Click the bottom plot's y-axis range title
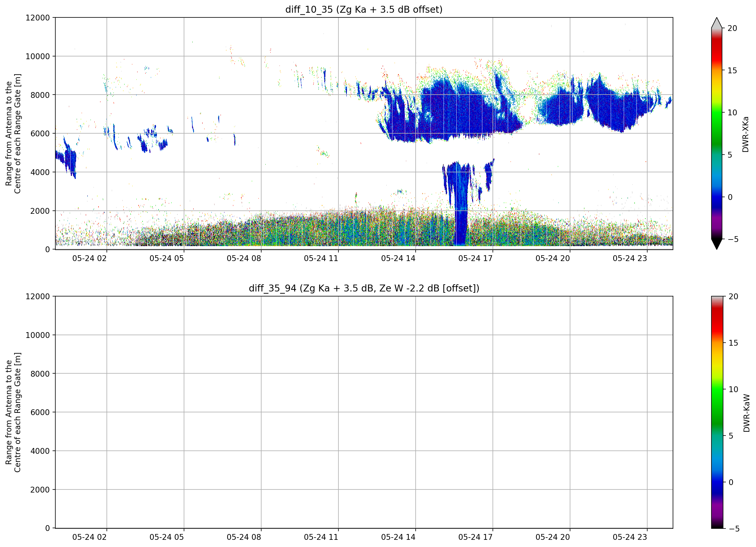 coord(13,412)
